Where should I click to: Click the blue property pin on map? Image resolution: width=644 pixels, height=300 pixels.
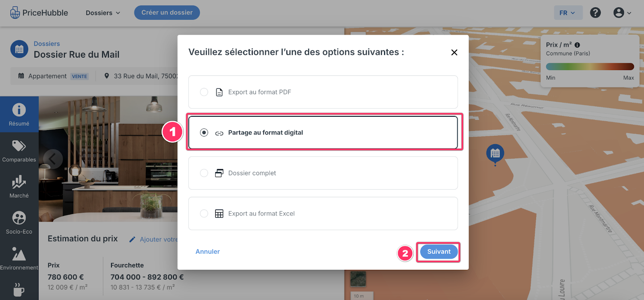[x=495, y=154]
